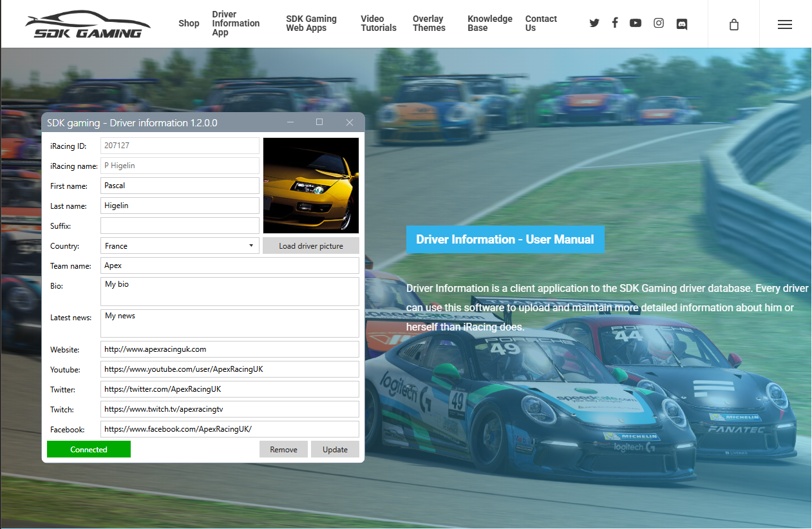The width and height of the screenshot is (812, 529).
Task: Click the "Latest news:" label
Action: pos(71,318)
